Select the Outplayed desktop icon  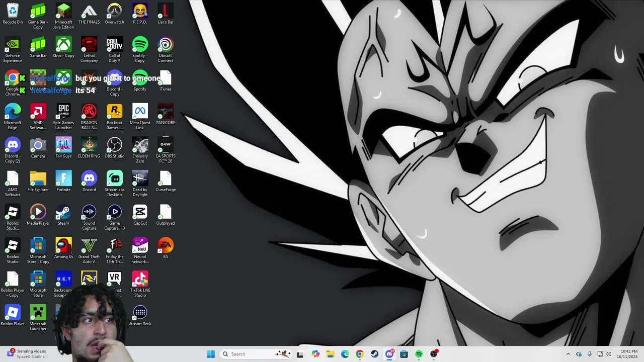(166, 215)
